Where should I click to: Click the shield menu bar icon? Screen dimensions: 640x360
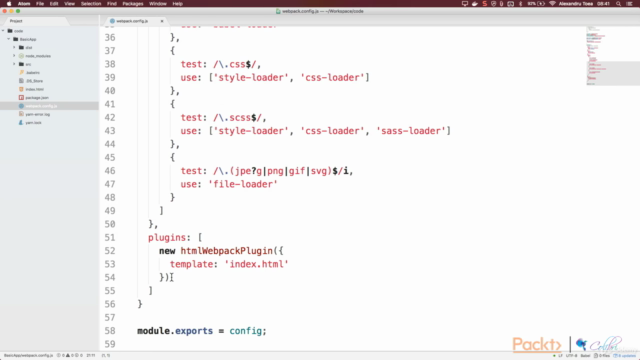coord(493,4)
